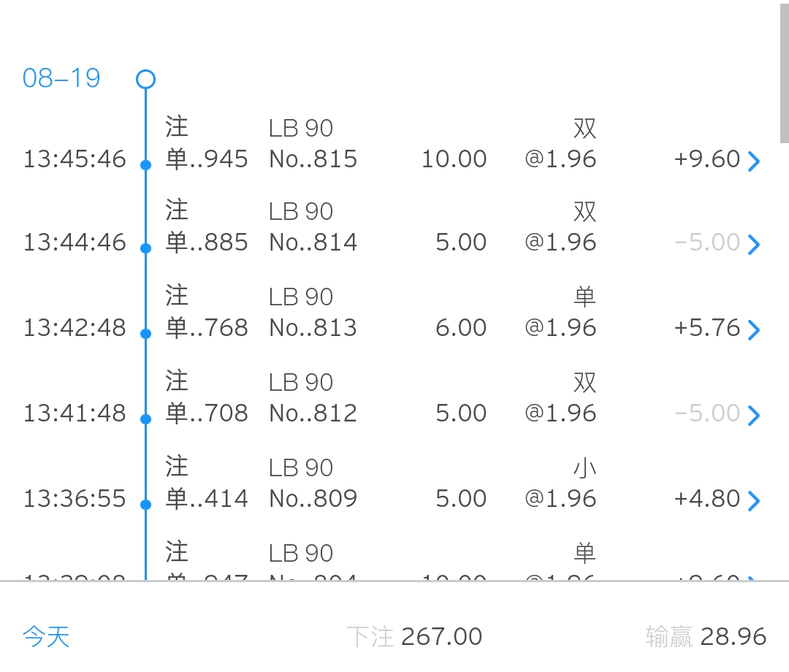Tap the 今天 filter at bottom
789x672 pixels.
(46, 636)
